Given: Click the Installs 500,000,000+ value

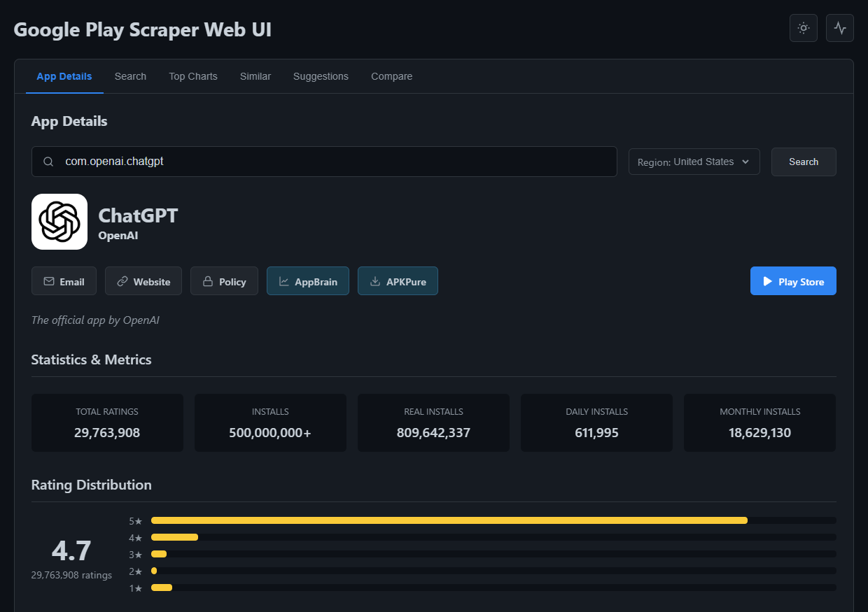Looking at the screenshot, I should tap(270, 433).
